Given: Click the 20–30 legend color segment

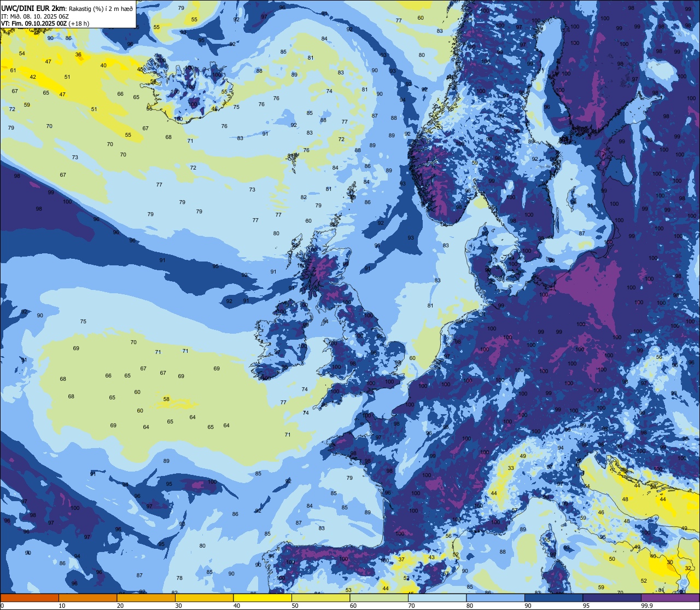Looking at the screenshot, I should tap(146, 597).
